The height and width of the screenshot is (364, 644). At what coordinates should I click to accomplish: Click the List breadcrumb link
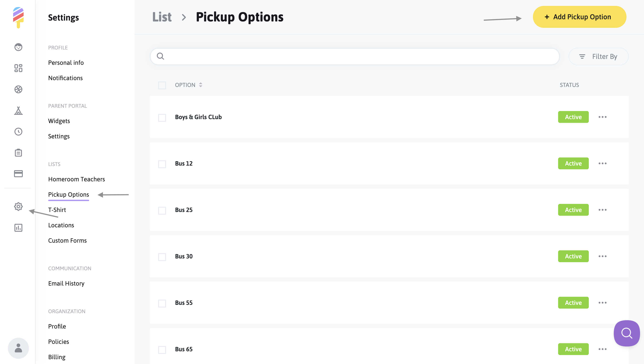click(162, 17)
